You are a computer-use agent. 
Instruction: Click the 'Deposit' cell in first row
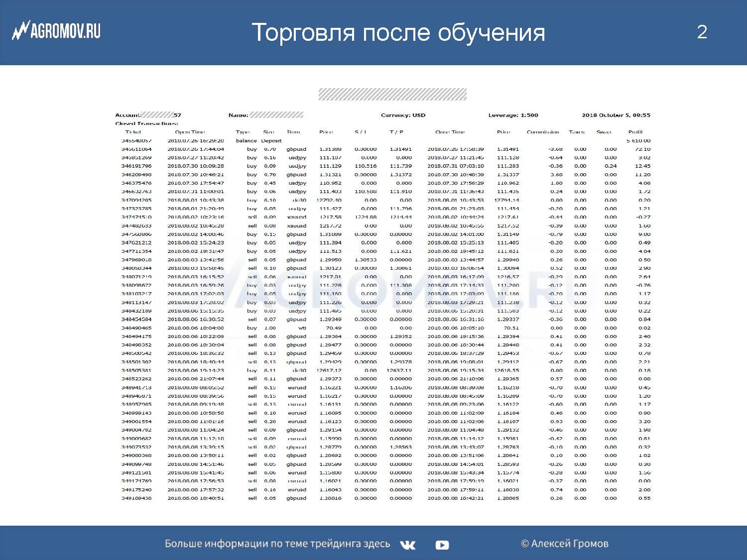(271, 140)
